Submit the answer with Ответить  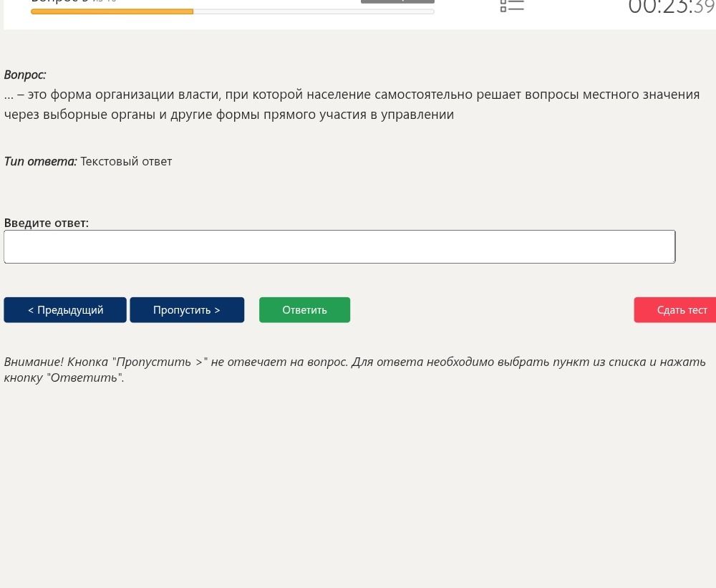tap(304, 310)
